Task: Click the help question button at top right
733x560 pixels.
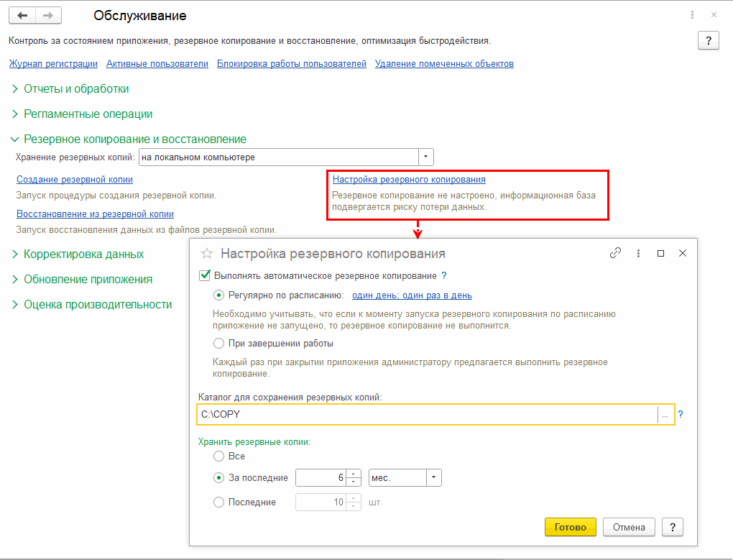Action: [x=708, y=41]
